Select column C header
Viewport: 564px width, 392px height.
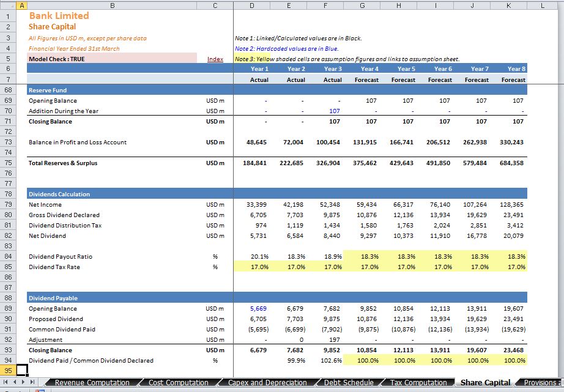[215, 6]
